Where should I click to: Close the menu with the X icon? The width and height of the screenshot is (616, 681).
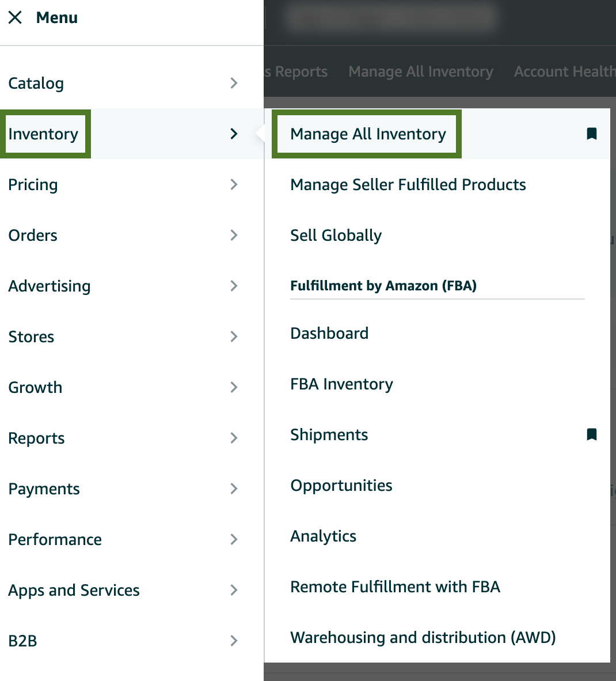click(x=16, y=18)
